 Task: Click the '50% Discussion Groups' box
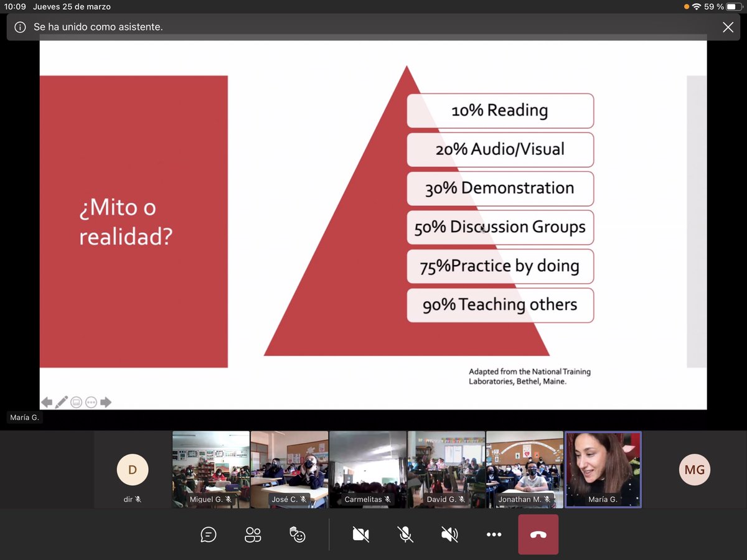click(500, 227)
